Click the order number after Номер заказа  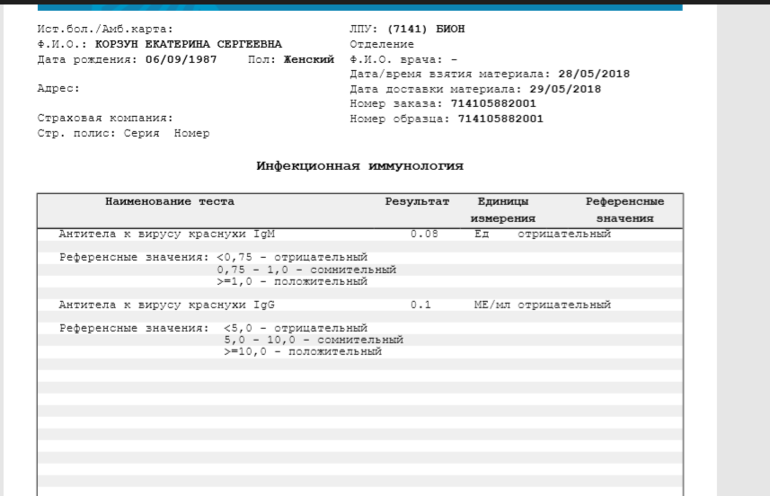[493, 103]
